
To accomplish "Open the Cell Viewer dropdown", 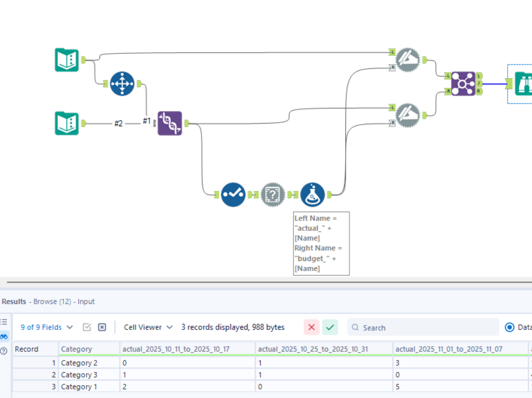I will 147,327.
